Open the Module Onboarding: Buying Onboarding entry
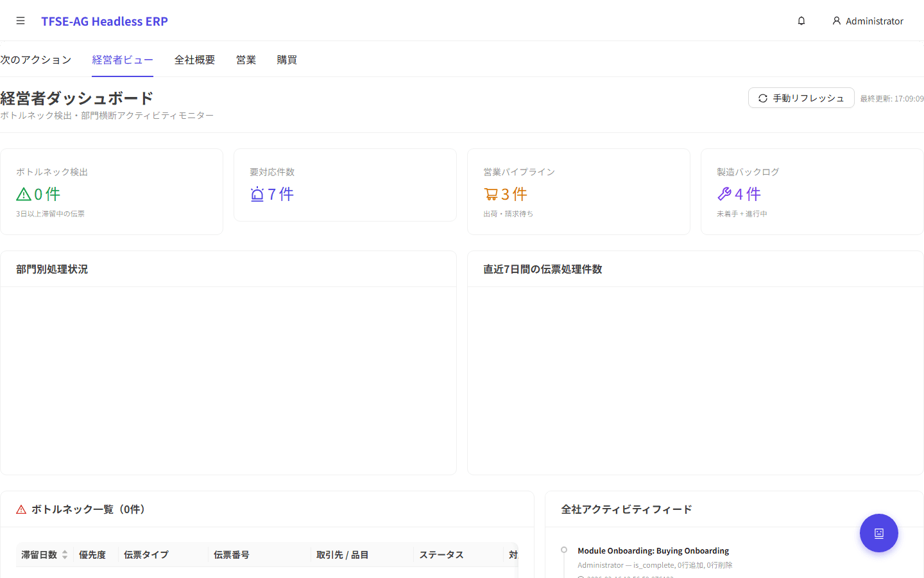This screenshot has width=924, height=578. [653, 550]
